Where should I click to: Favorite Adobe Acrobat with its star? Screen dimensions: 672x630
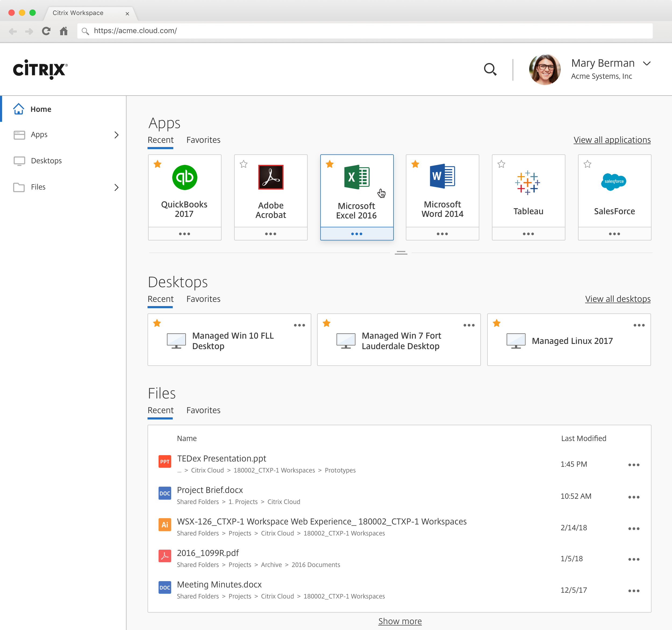243,164
